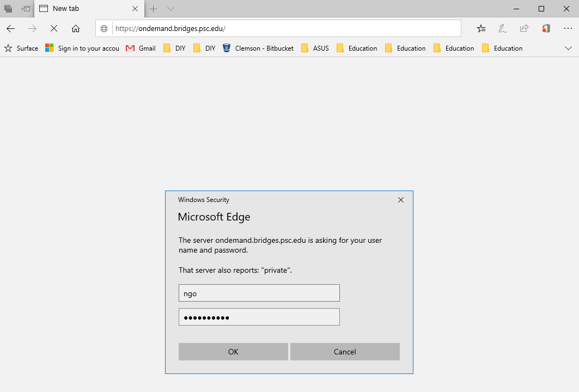Stop loading the page
The height and width of the screenshot is (392, 579).
coord(54,29)
